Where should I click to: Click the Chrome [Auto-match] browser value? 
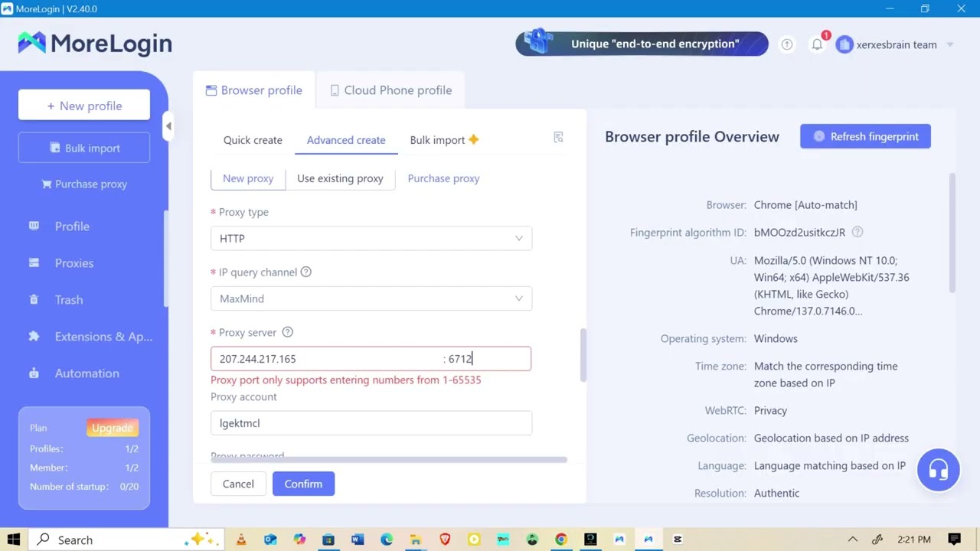(x=805, y=205)
